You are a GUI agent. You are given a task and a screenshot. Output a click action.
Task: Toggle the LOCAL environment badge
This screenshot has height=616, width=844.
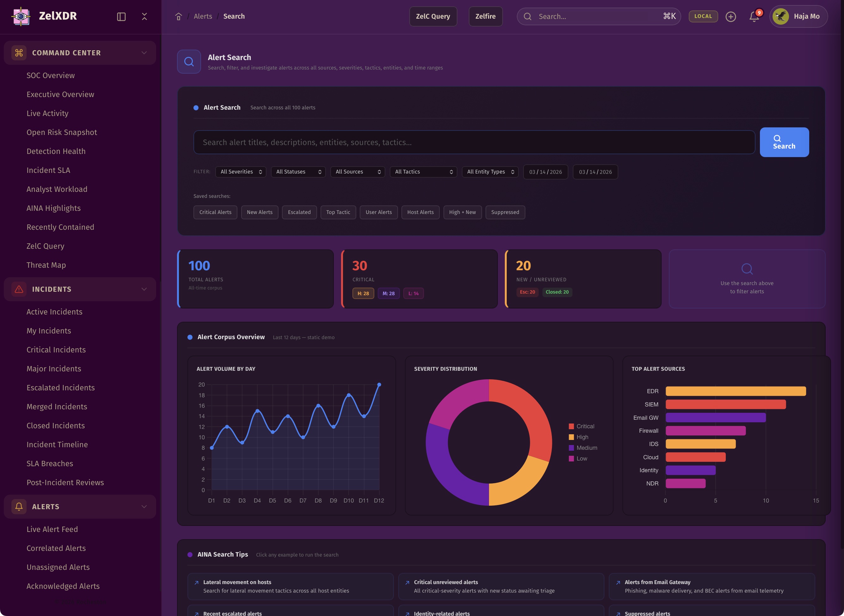point(703,16)
